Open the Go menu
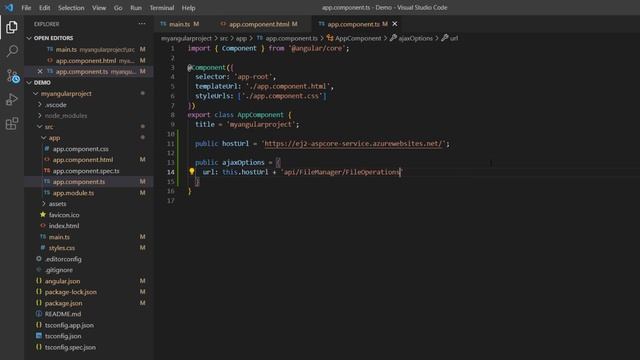This screenshot has height=360, width=640. pos(118,7)
